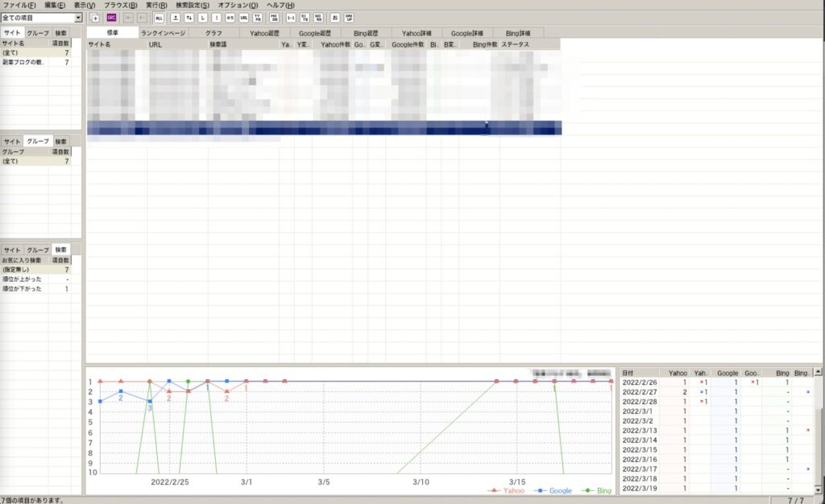Click the SI TE toolbar icon

pyautogui.click(x=305, y=18)
